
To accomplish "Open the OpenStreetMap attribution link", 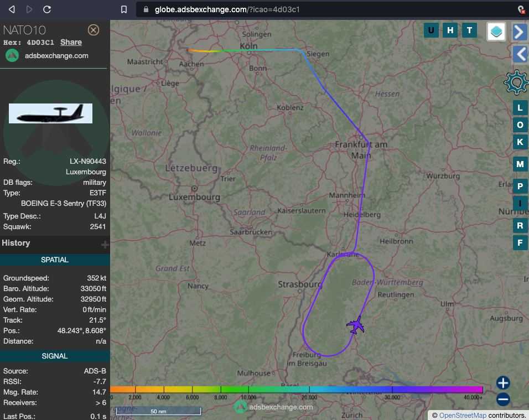I will click(463, 416).
